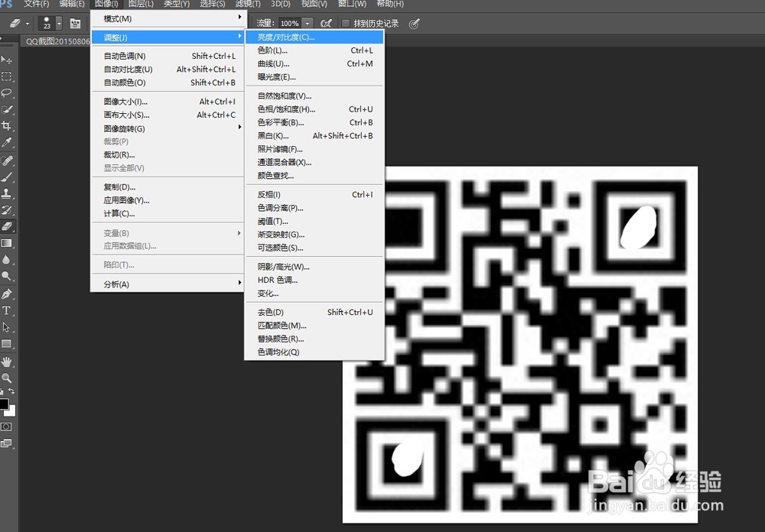Open the 滤镜(T) menu
Screen dimensions: 765x532
[x=248, y=4]
